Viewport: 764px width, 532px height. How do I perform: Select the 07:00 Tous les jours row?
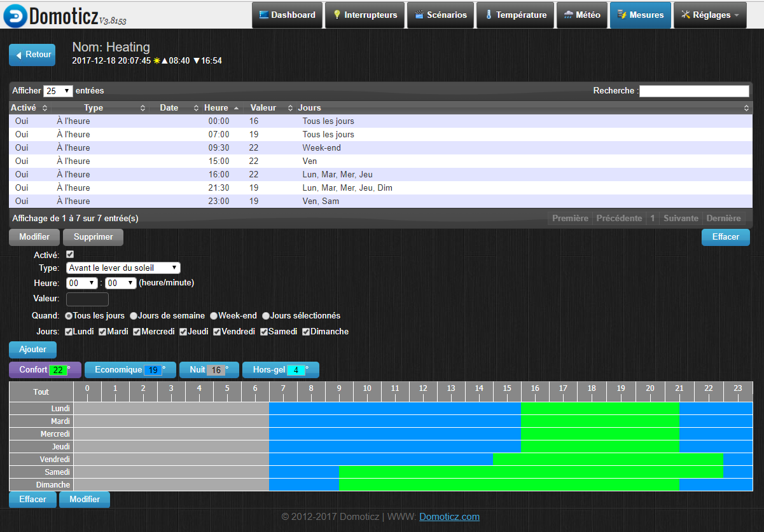pos(380,134)
